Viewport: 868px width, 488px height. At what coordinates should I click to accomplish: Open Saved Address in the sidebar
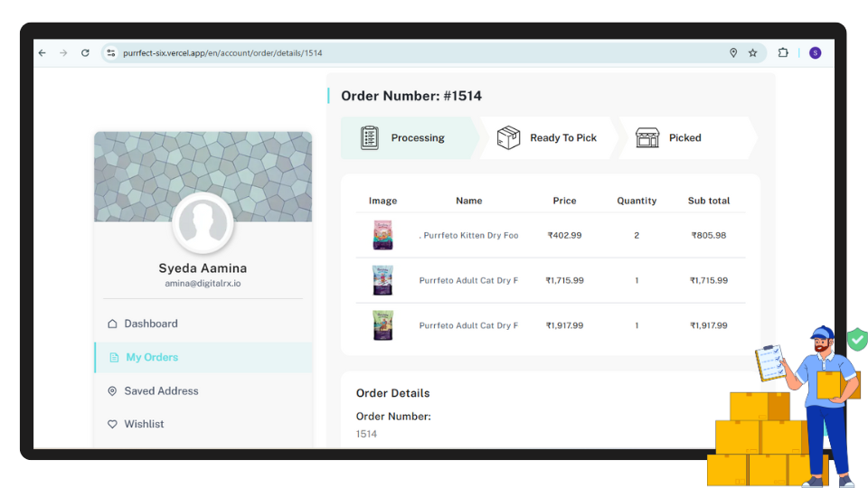(x=203, y=391)
